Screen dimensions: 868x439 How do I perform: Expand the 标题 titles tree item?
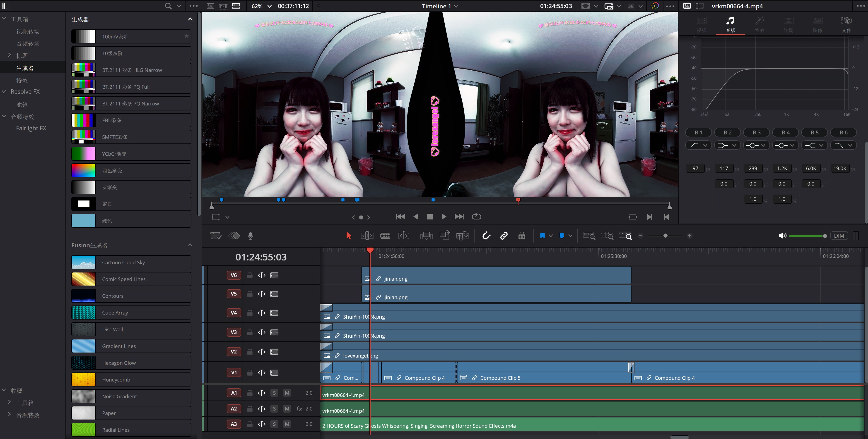coord(10,55)
